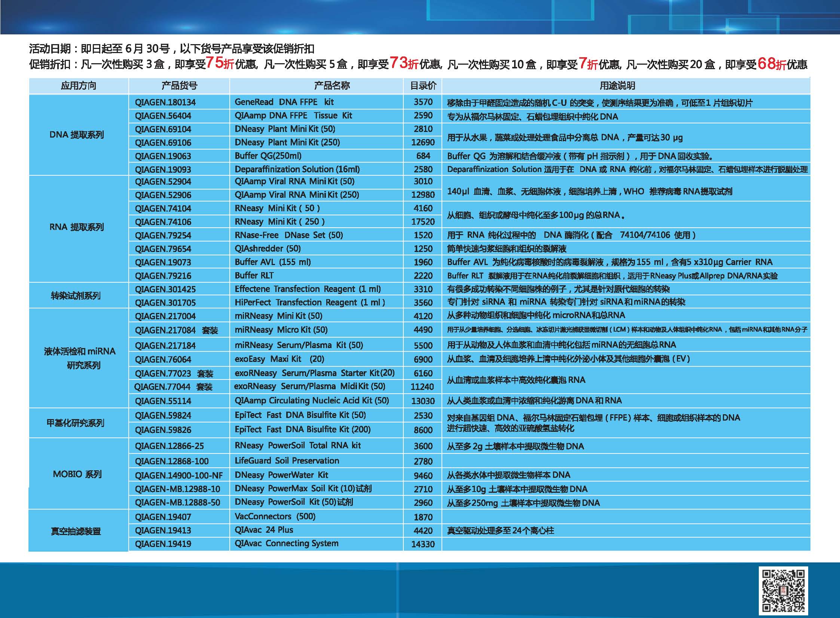
Task: Click product name EpiTect Fast DNA Bisulfite Kit (50)
Action: (300, 415)
